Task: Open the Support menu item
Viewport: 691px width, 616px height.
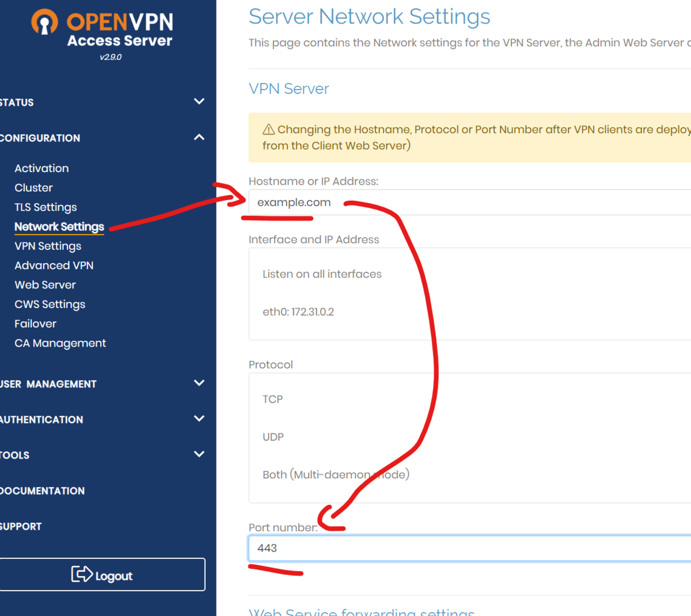Action: pyautogui.click(x=21, y=527)
